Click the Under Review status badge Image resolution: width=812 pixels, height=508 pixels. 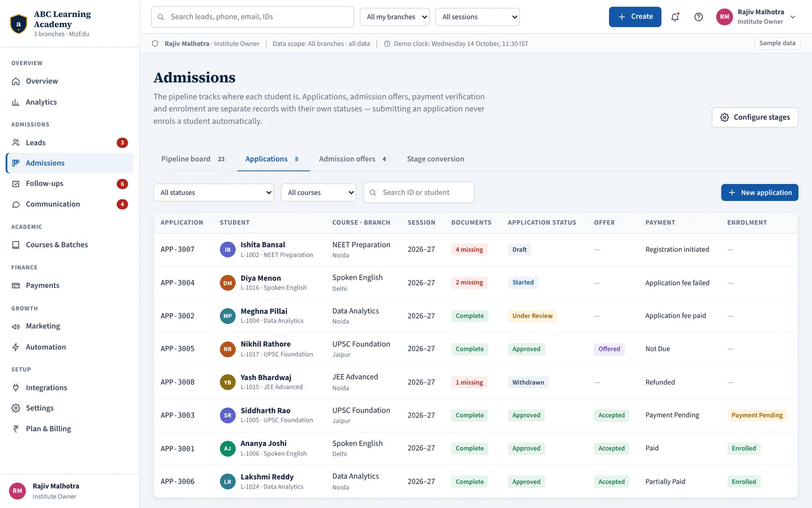tap(532, 316)
